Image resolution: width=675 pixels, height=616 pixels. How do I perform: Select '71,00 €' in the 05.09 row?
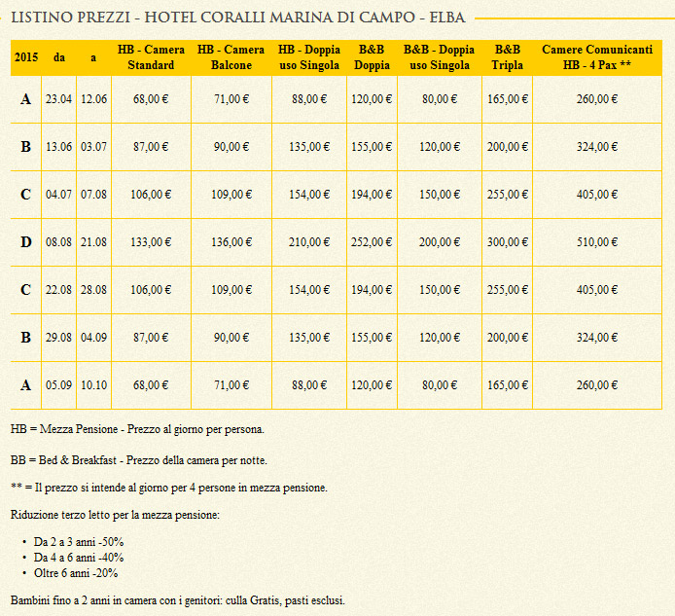pos(231,385)
